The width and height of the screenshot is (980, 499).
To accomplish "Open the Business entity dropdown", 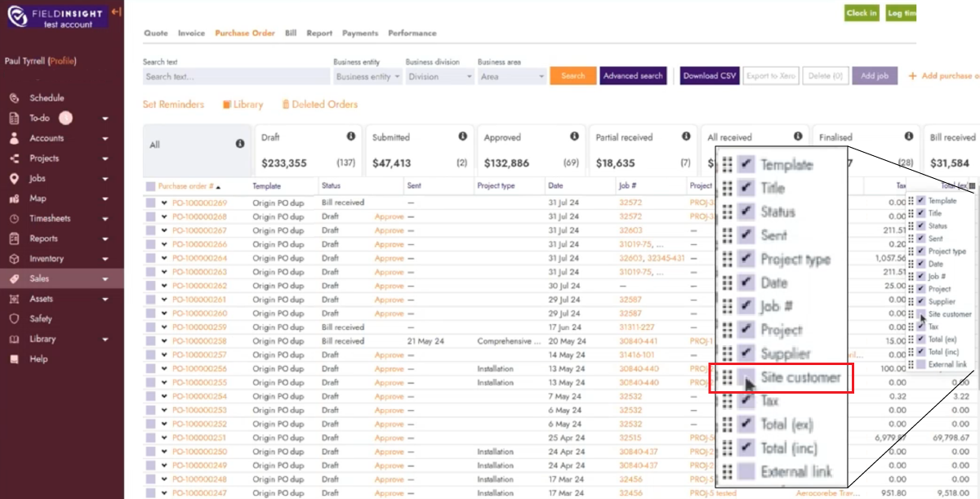I will pos(367,77).
